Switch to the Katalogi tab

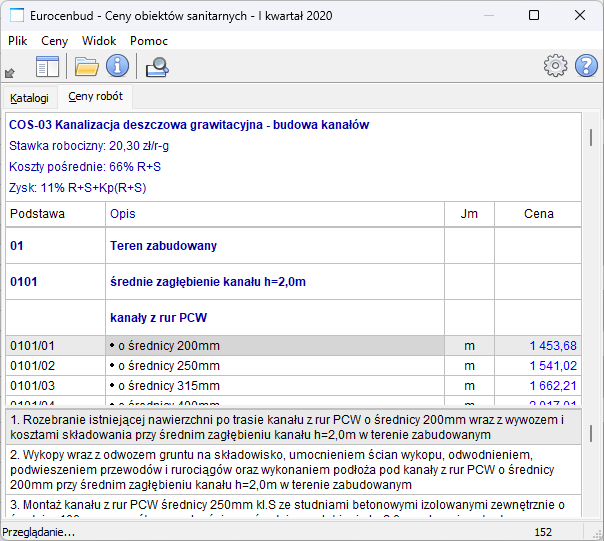pyautogui.click(x=29, y=98)
